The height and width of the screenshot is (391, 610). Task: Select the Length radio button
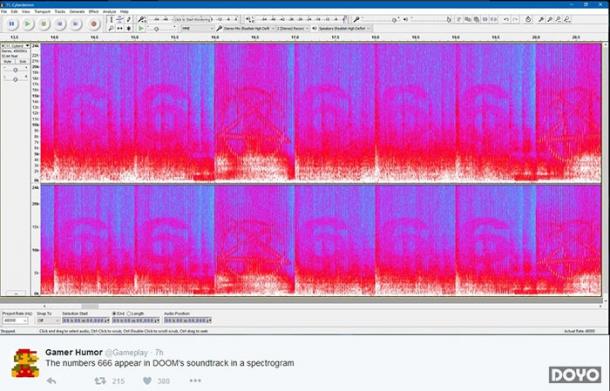[129, 314]
